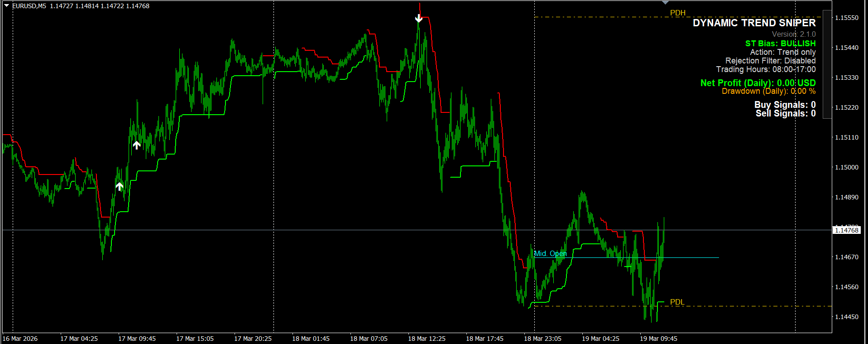The image size is (868, 344).
Task: Click the Drawdown (Daily) percentage text
Action: pos(768,91)
